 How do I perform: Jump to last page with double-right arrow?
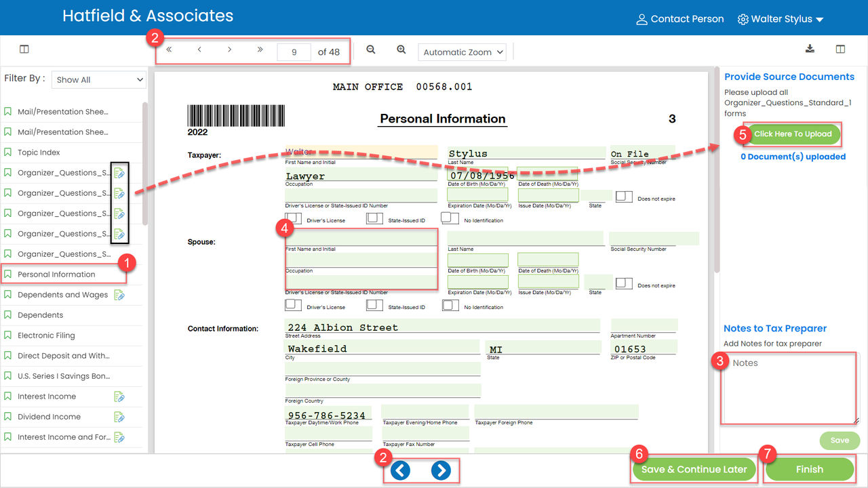click(x=260, y=49)
